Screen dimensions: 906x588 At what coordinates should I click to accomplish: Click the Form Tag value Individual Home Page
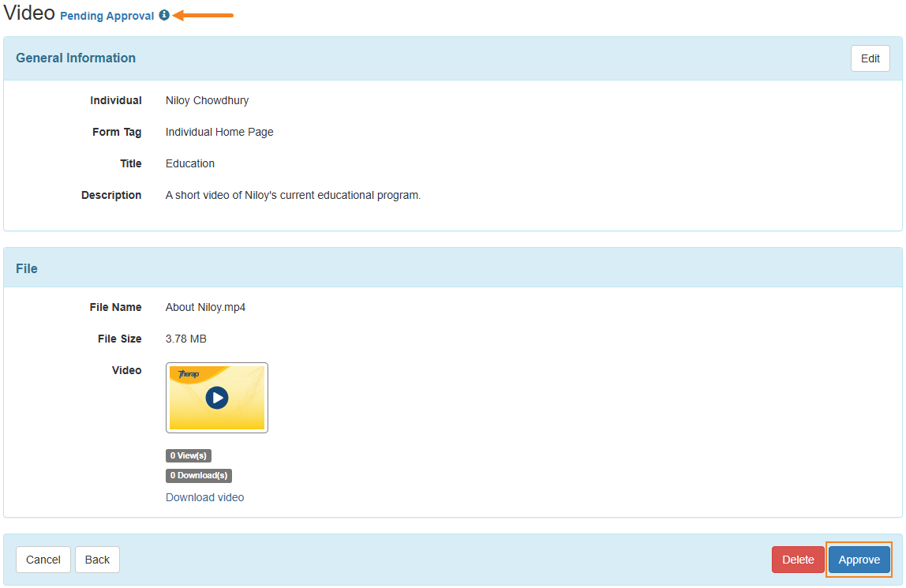tap(219, 132)
